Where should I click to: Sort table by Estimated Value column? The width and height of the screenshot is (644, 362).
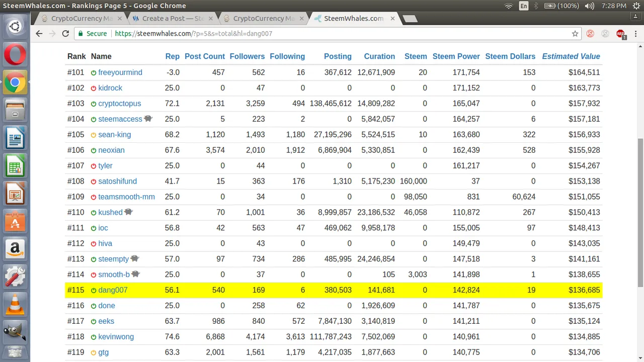point(571,56)
